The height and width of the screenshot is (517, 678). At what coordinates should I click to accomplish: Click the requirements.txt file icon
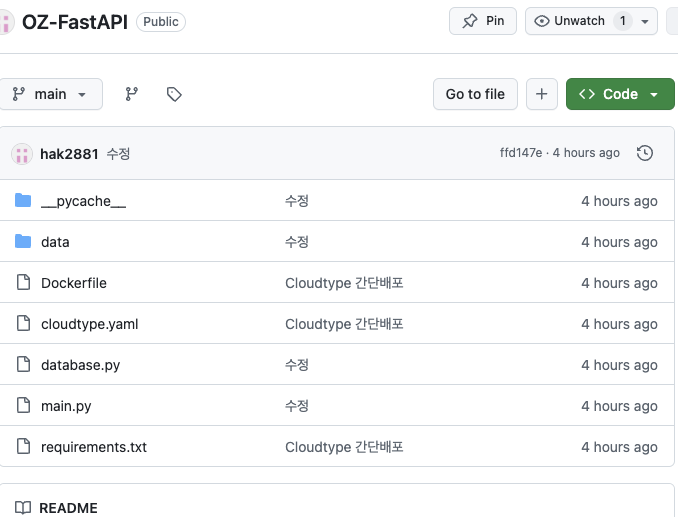tap(23, 446)
